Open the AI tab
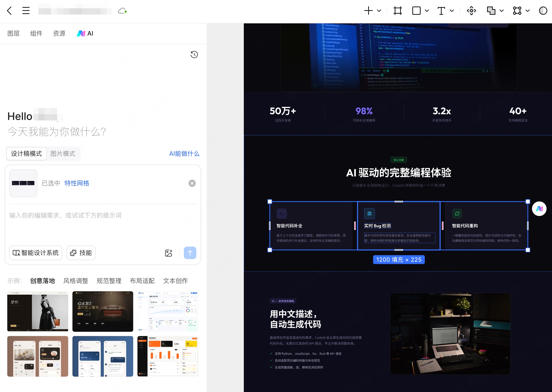The width and height of the screenshot is (552, 392). tap(85, 33)
